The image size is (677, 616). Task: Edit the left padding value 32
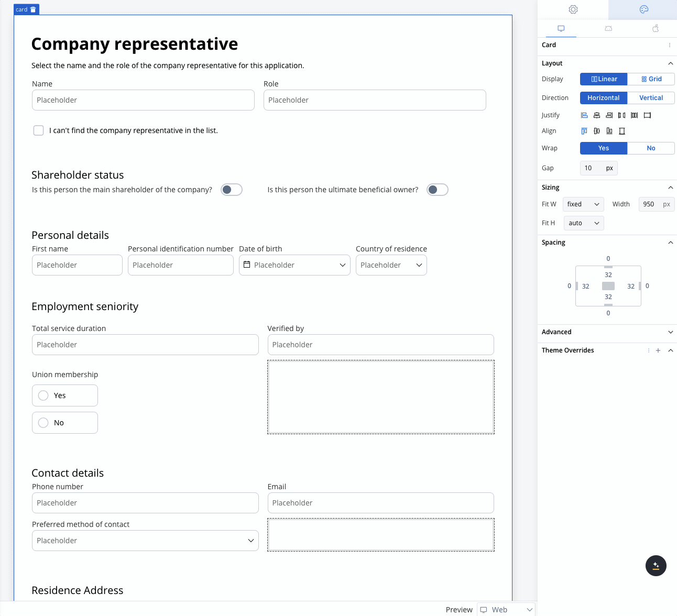586,287
